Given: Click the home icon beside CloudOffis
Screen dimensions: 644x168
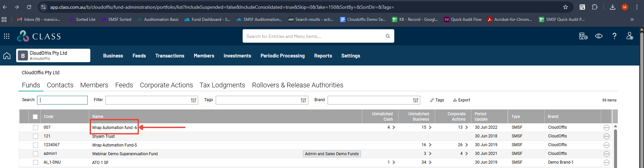Looking at the screenshot, I should (7, 56).
